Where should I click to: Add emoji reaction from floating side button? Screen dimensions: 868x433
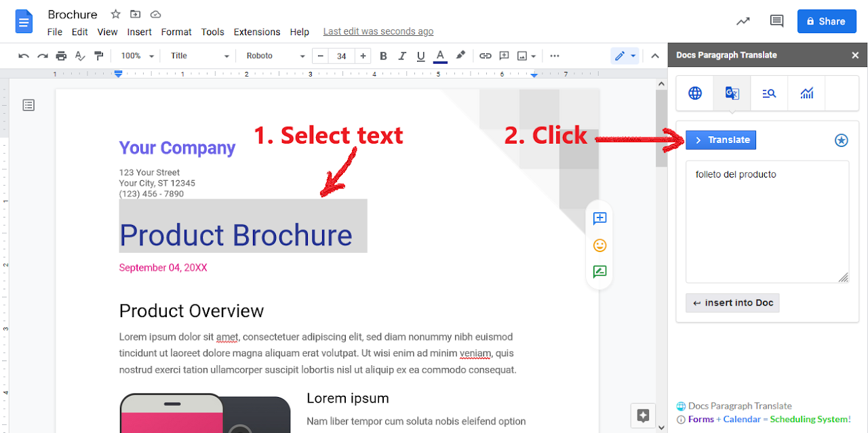pyautogui.click(x=599, y=245)
